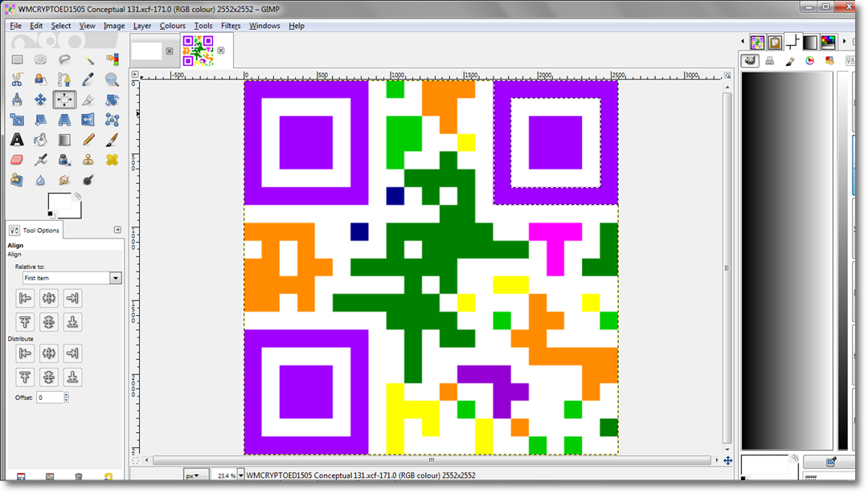Select the Cage Transform tool
The image size is (868, 494).
pyautogui.click(x=112, y=120)
